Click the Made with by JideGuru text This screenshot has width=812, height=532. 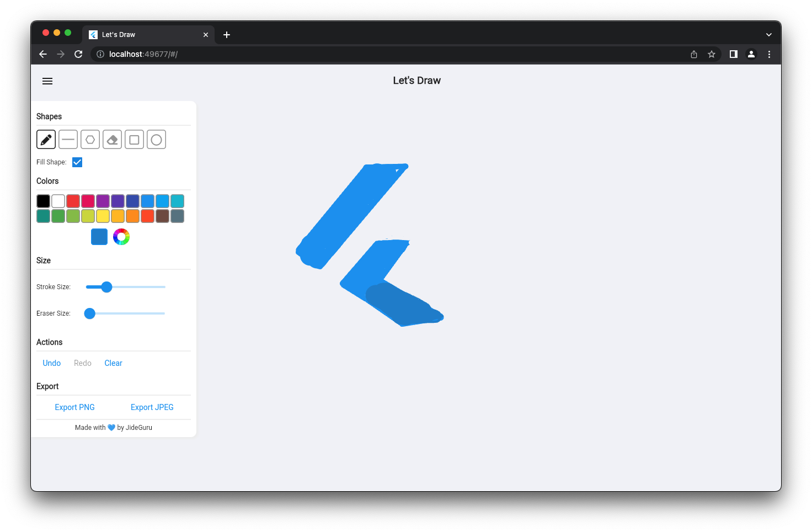tap(114, 428)
